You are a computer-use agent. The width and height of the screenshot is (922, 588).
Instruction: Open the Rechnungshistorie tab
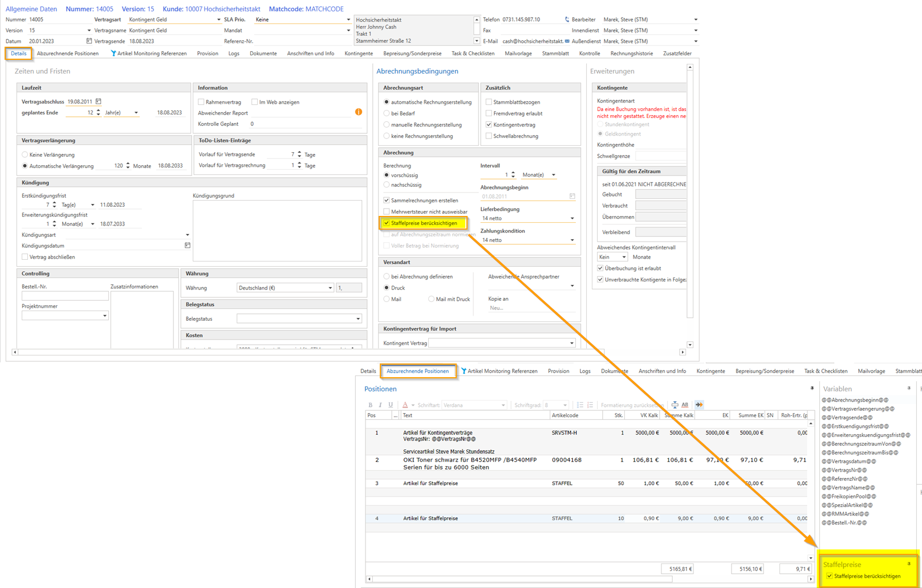[631, 54]
